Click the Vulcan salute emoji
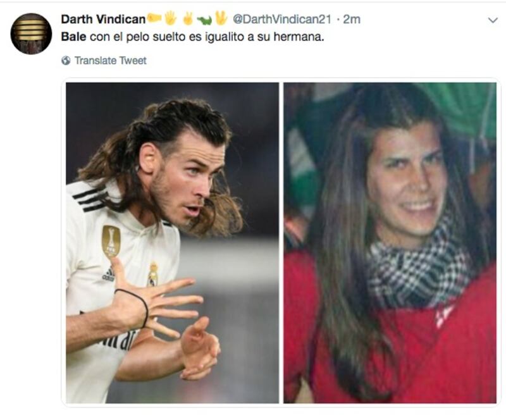506x420 pixels. 221,18
